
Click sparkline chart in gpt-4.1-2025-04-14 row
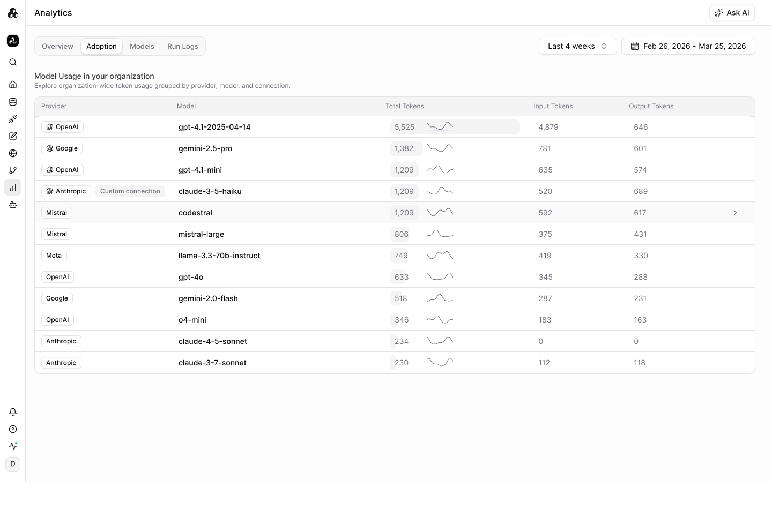tap(440, 126)
